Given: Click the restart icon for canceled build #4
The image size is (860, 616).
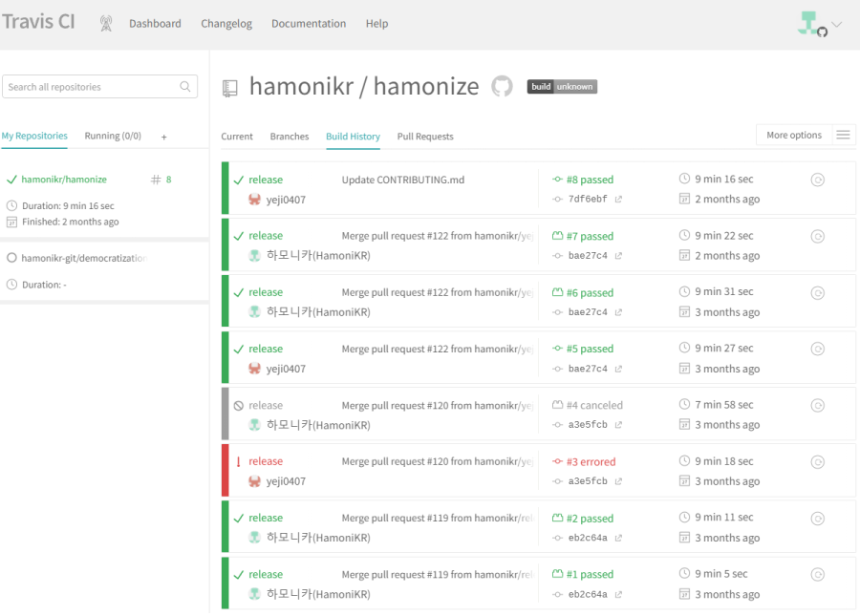Looking at the screenshot, I should click(817, 406).
